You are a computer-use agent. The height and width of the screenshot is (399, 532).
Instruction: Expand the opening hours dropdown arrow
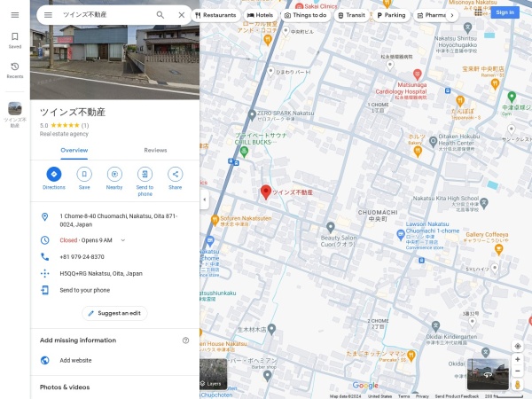tap(123, 240)
